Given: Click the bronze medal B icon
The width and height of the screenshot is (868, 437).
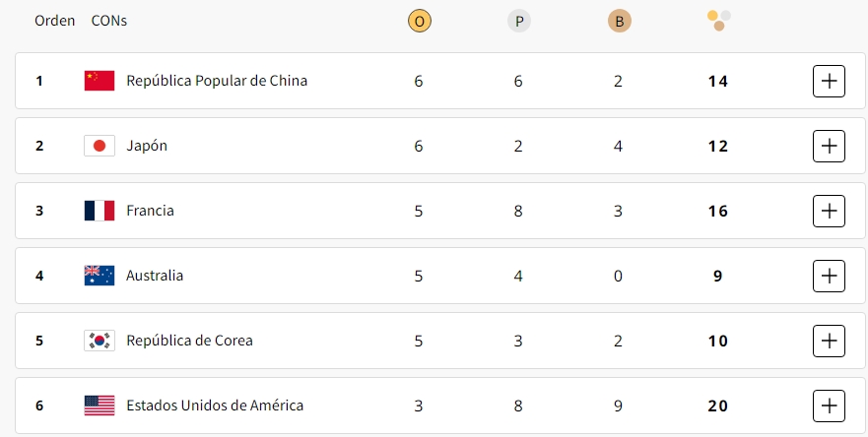Looking at the screenshot, I should tap(619, 21).
